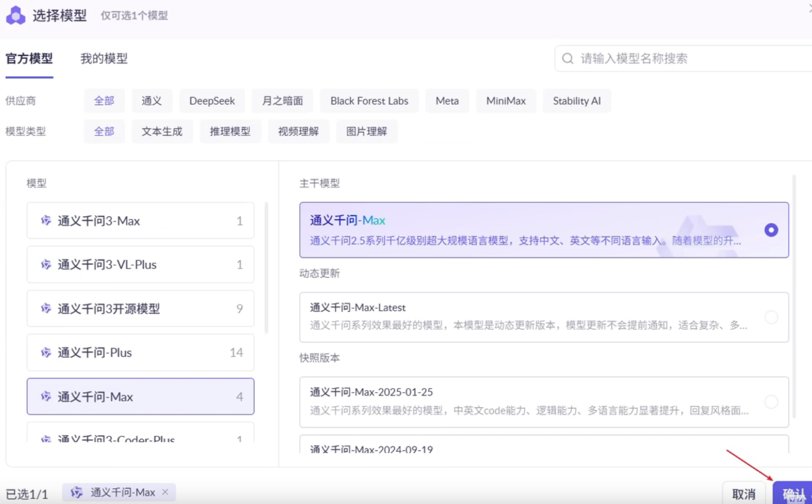This screenshot has height=504, width=812.
Task: Filter model type by 文本生成
Action: pyautogui.click(x=162, y=132)
